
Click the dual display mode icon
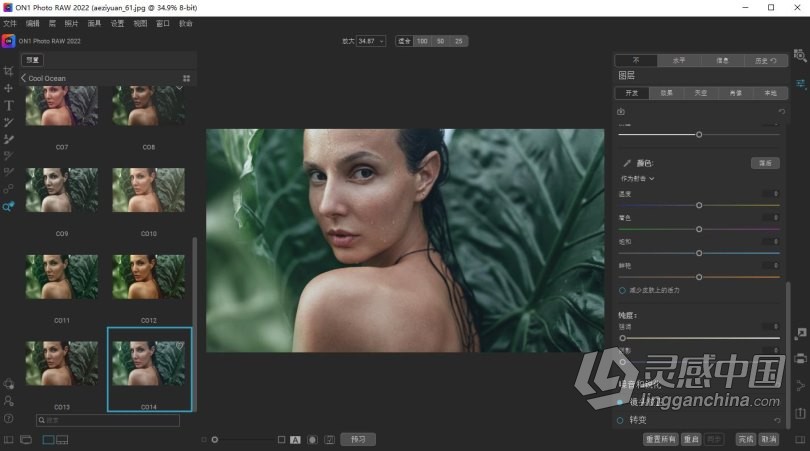(26, 440)
